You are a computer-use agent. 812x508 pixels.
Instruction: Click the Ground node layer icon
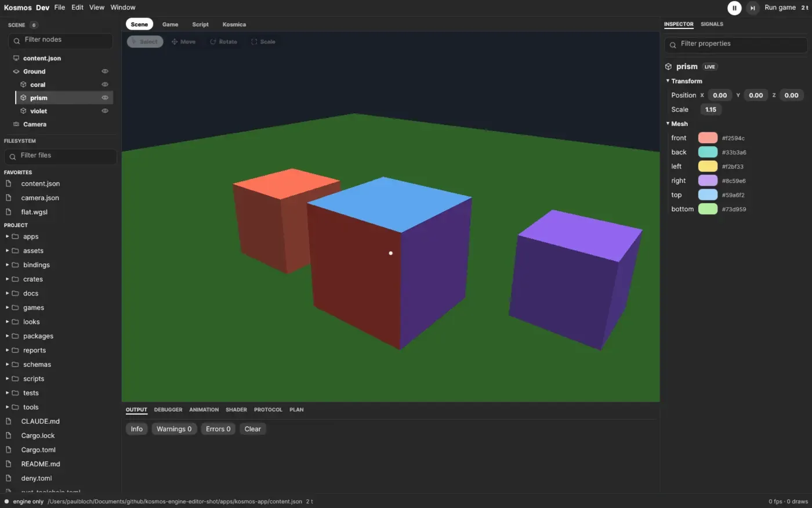[16, 71]
